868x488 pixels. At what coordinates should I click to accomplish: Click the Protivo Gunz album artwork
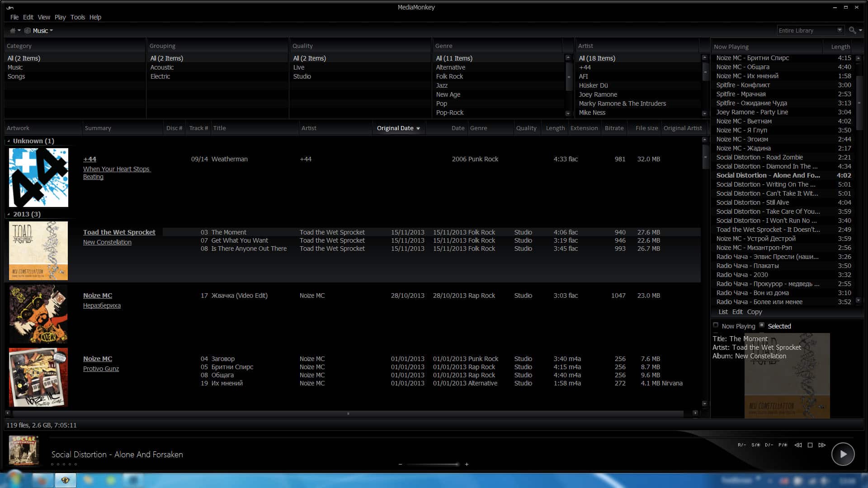[38, 377]
